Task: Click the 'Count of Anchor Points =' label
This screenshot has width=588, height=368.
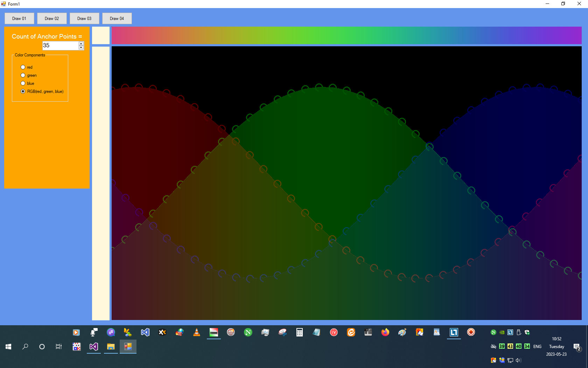Action: [47, 36]
